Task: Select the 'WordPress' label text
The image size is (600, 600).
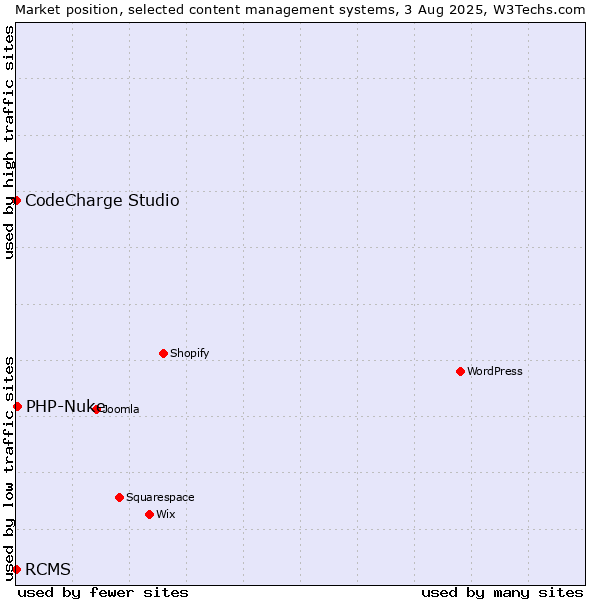Action: pos(494,371)
